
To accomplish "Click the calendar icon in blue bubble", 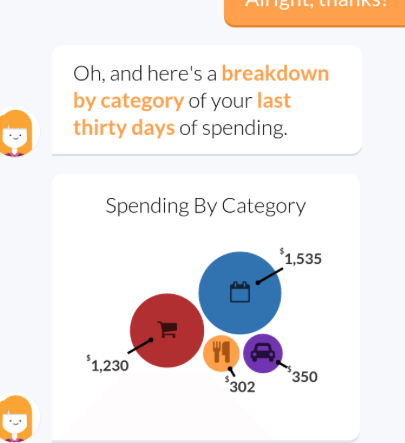I will [x=240, y=292].
